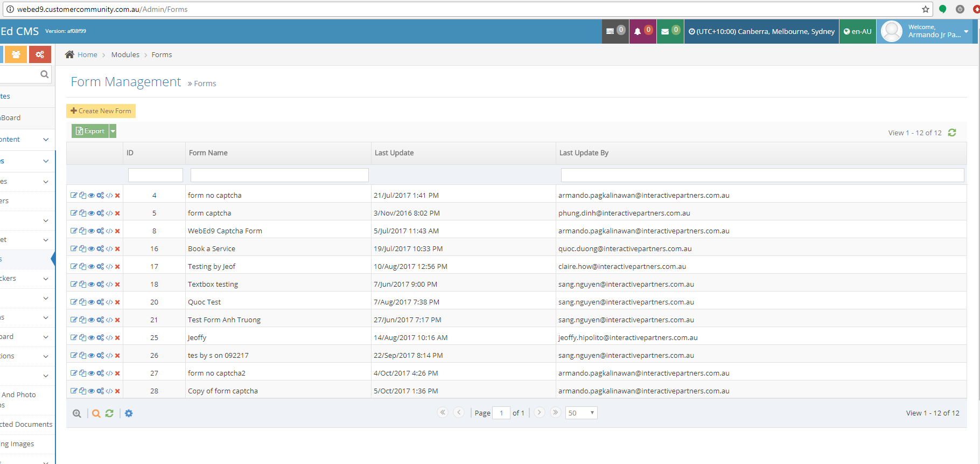Go to Home in the breadcrumb
The height and width of the screenshot is (464, 980).
(87, 54)
